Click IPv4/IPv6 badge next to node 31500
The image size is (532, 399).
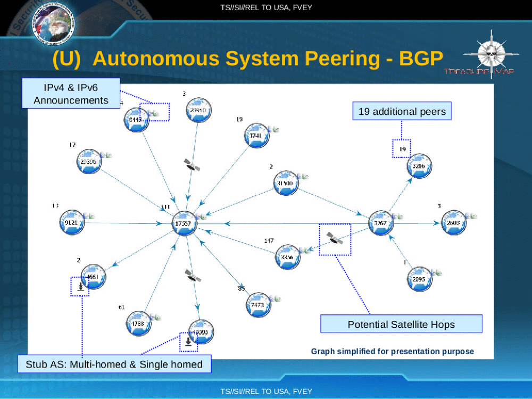point(303,176)
